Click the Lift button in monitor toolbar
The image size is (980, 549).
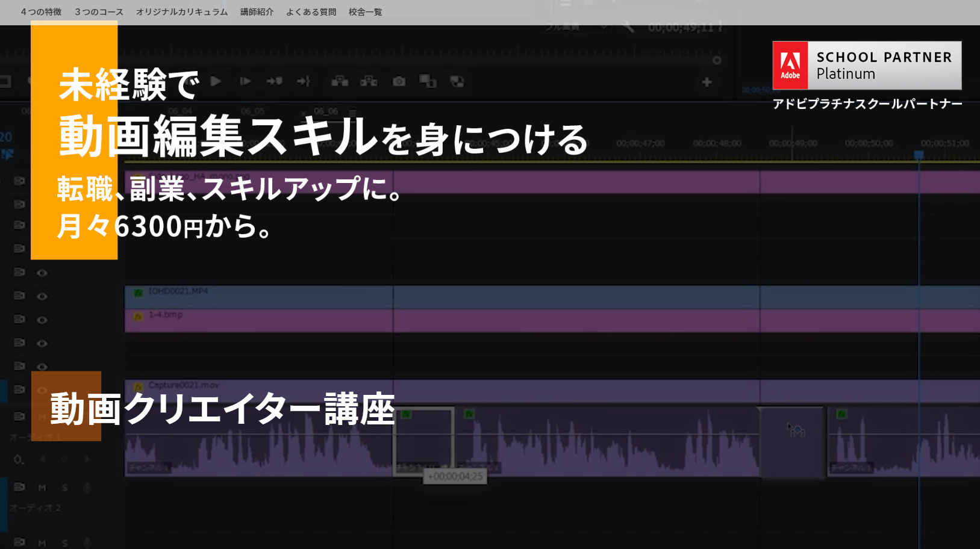pos(340,81)
